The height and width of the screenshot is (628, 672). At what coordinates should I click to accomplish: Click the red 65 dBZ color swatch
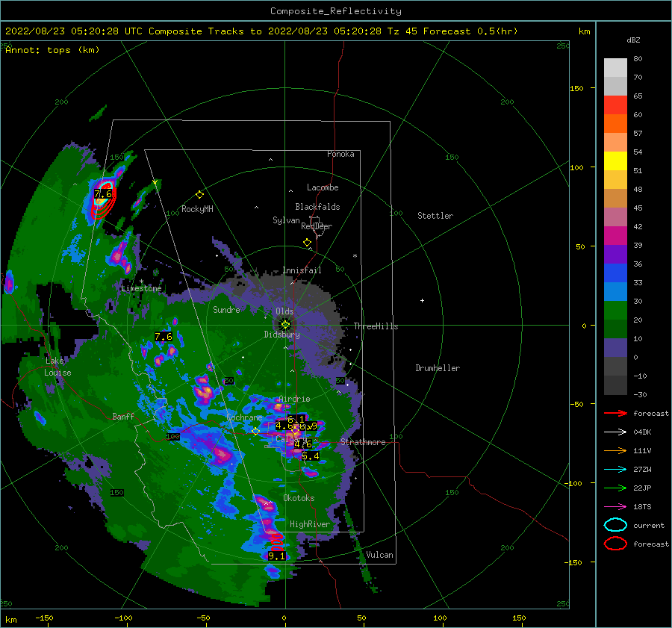click(615, 105)
